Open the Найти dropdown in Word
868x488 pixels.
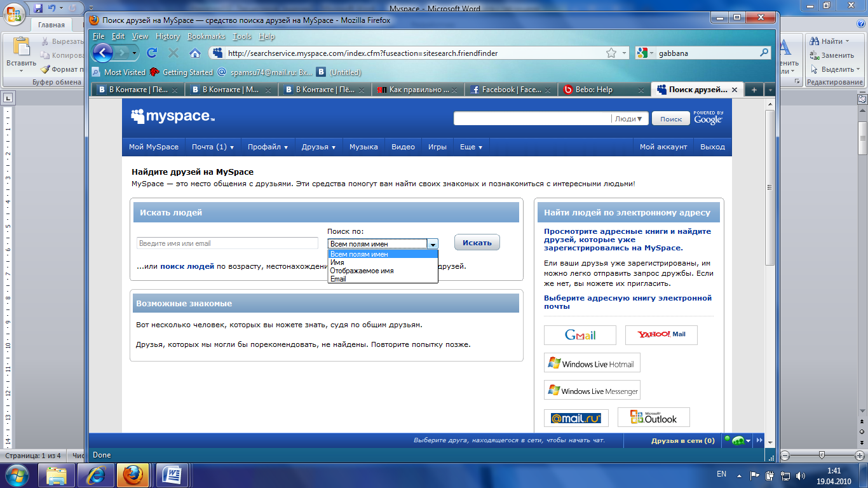tap(848, 41)
